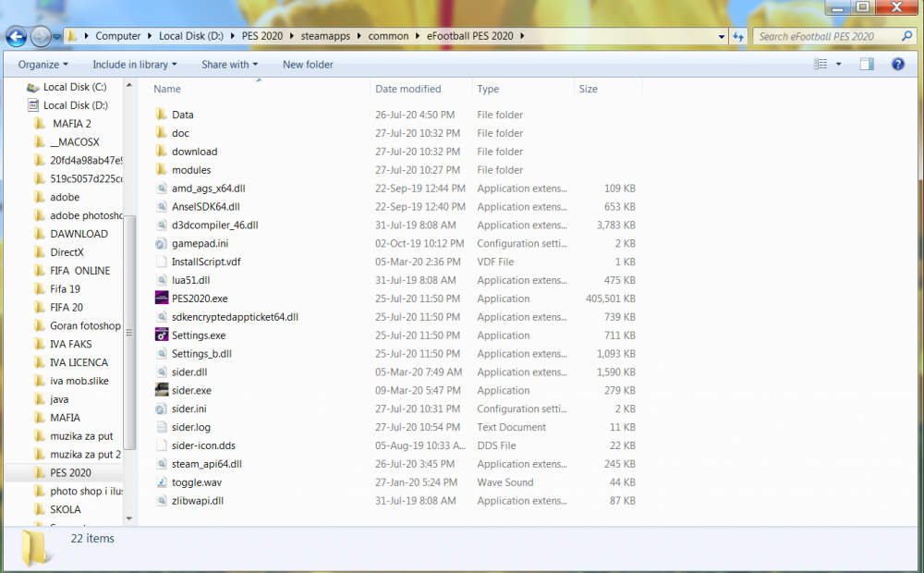Select the Data folder icon
The height and width of the screenshot is (573, 924).
pyautogui.click(x=162, y=116)
